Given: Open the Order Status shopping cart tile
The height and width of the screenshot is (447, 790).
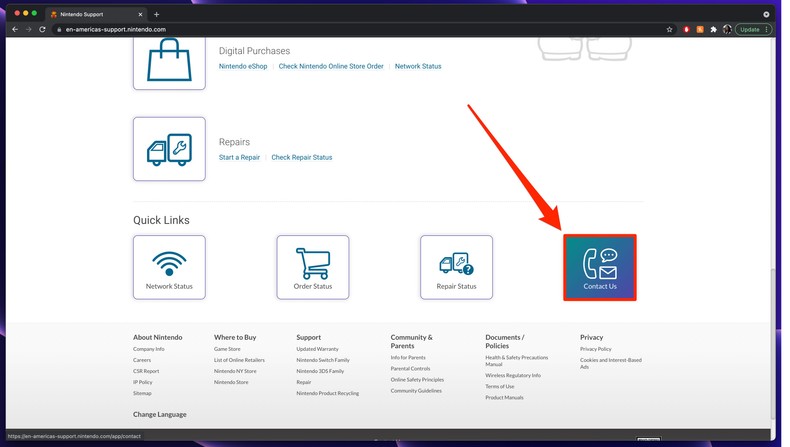Looking at the screenshot, I should point(313,267).
